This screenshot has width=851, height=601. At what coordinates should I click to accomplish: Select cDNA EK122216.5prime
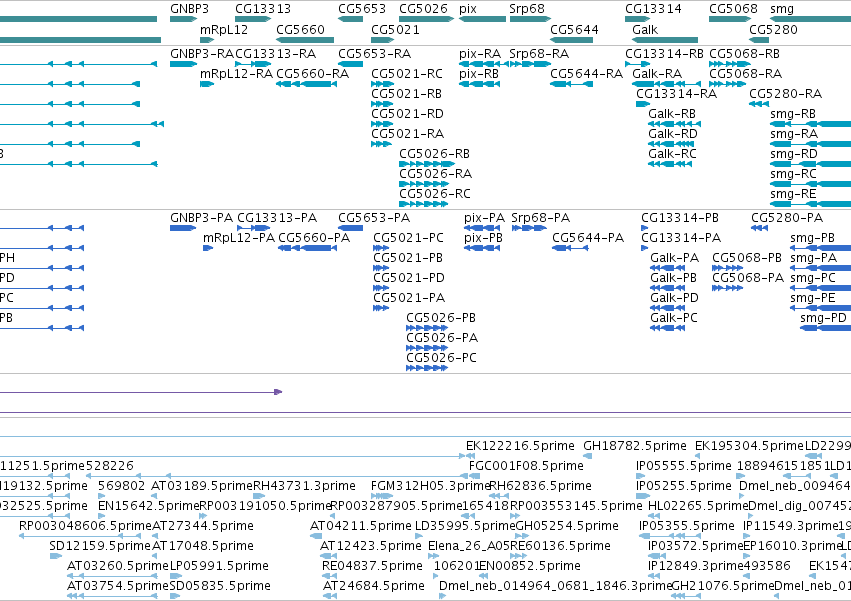pyautogui.click(x=520, y=446)
